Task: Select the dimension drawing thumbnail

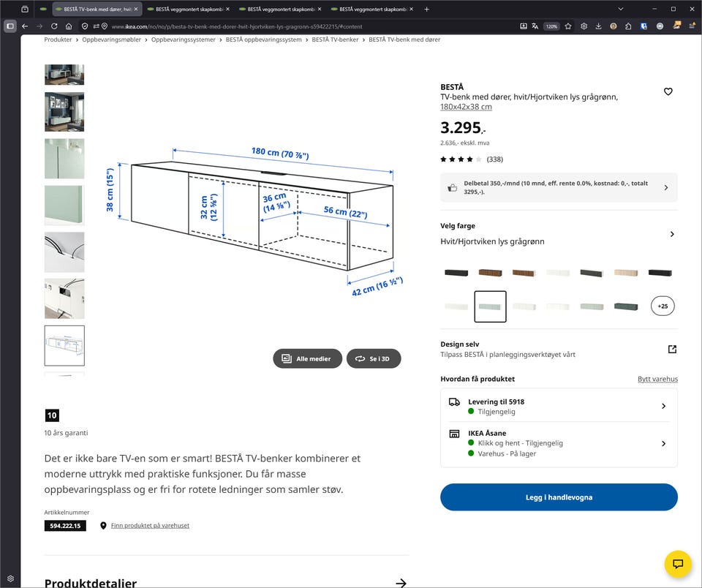Action: pos(64,346)
